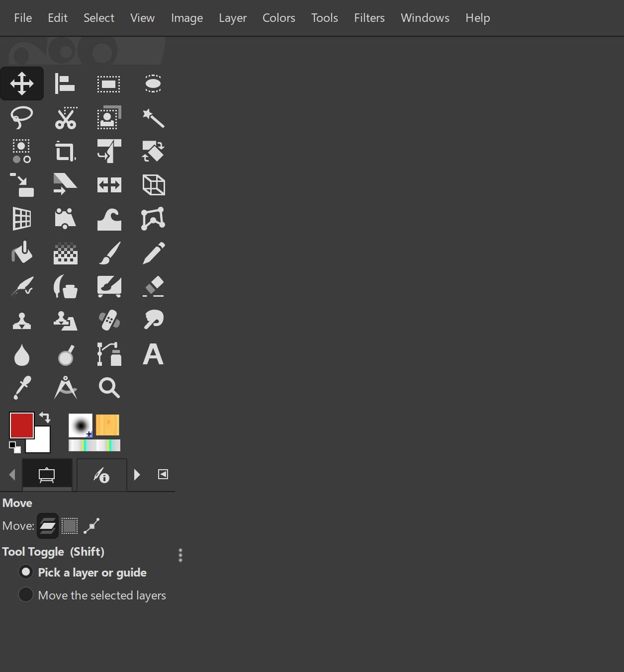The image size is (624, 672).
Task: Select the Color Picker tool
Action: [x=22, y=387]
